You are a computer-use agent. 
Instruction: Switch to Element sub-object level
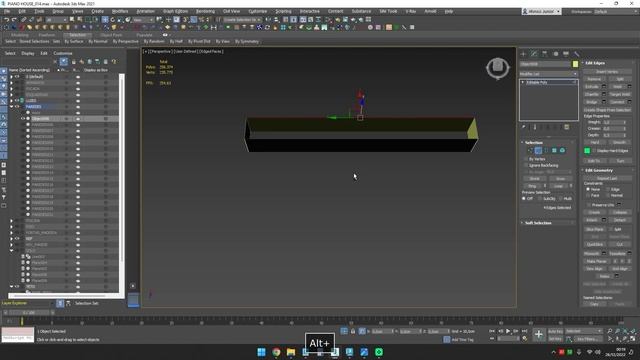pyautogui.click(x=562, y=151)
